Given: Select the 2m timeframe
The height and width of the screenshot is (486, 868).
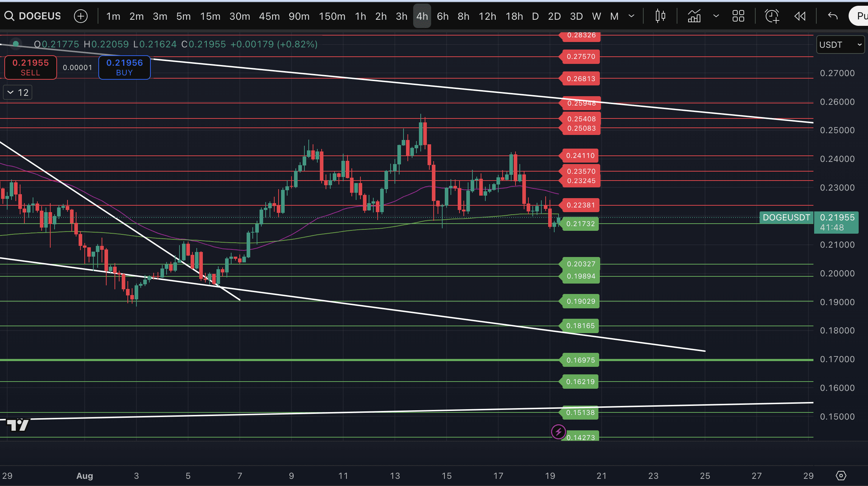Looking at the screenshot, I should pyautogui.click(x=137, y=16).
